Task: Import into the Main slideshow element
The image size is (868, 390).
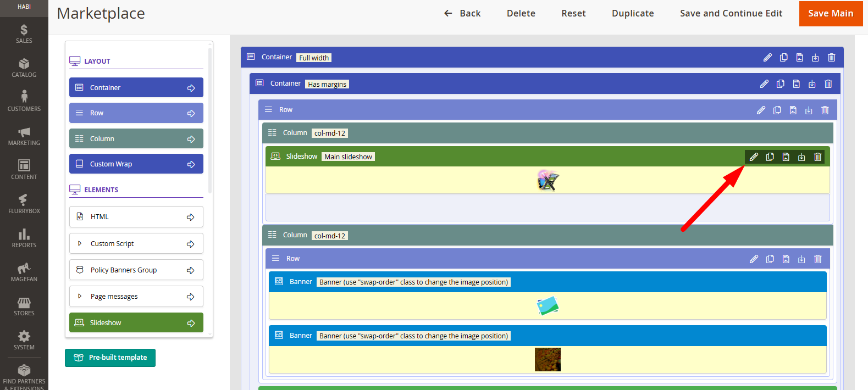Action: (x=801, y=157)
